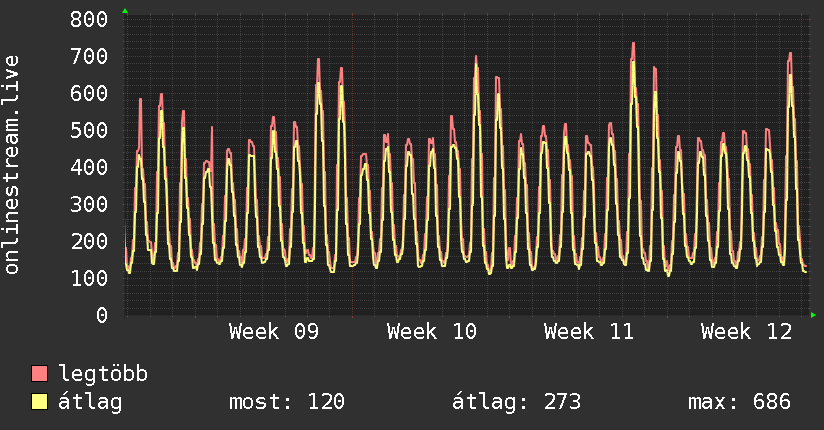Click the 700 y-axis value
824x430 pixels.
pyautogui.click(x=89, y=56)
